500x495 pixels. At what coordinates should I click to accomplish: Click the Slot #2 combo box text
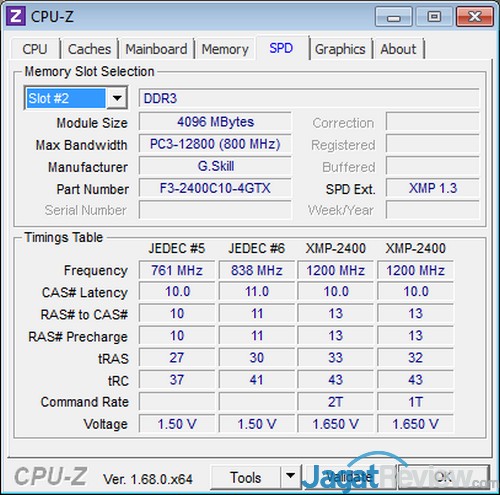click(66, 98)
